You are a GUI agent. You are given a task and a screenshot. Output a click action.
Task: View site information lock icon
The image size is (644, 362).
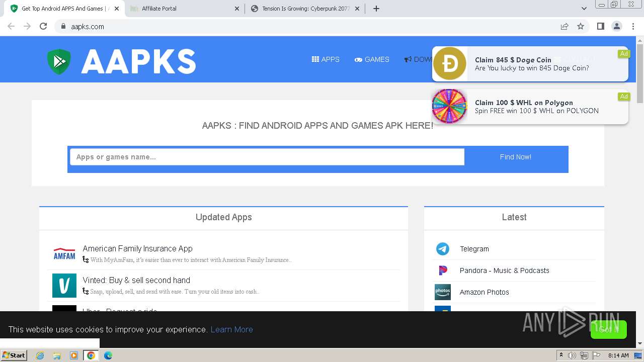tap(63, 27)
